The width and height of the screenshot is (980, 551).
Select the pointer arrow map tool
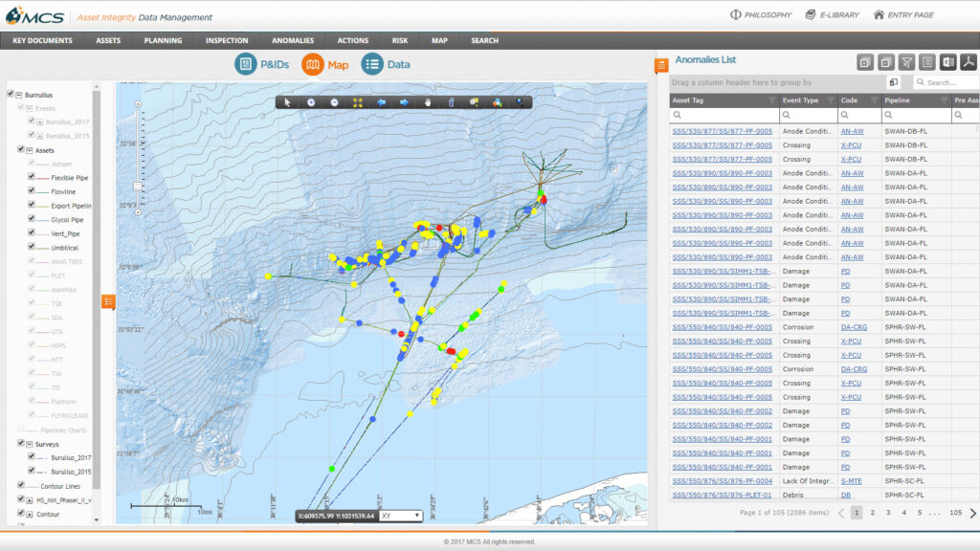(x=288, y=102)
